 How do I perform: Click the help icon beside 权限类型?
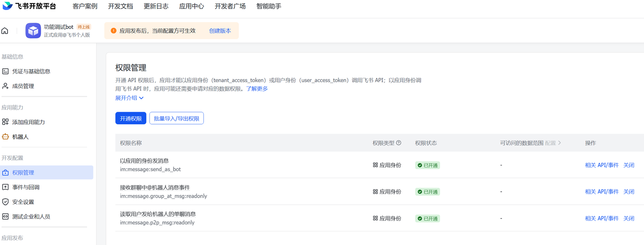[x=399, y=143]
